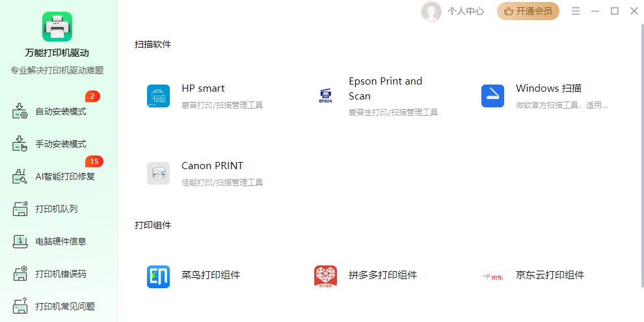The image size is (644, 322).
Task: Open the hamburger menu icon
Action: click(x=576, y=11)
